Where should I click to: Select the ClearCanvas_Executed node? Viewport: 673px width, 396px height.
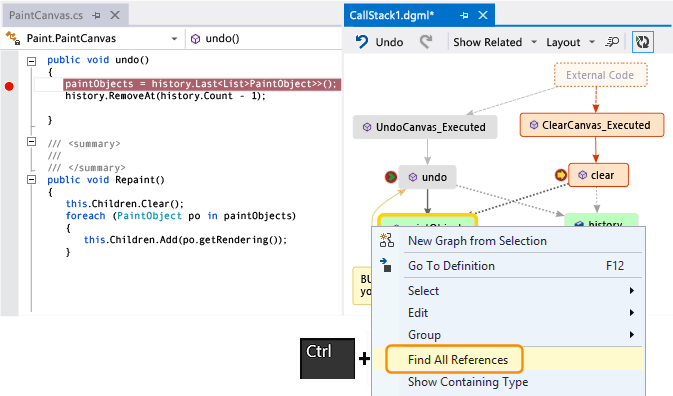click(x=592, y=125)
